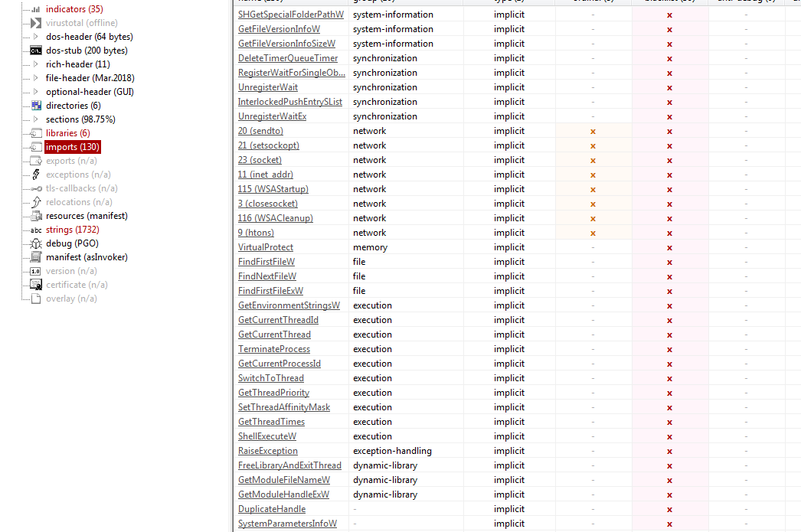Open the 20 (sendto) link
The height and width of the screenshot is (532, 801).
pos(260,131)
